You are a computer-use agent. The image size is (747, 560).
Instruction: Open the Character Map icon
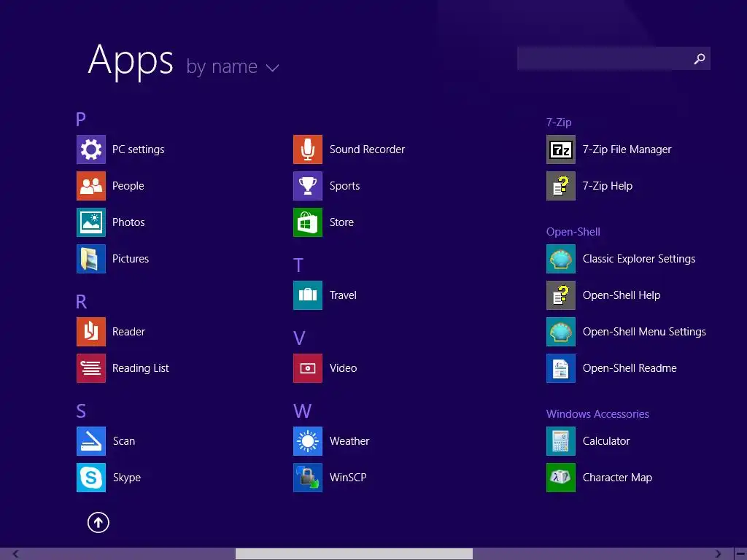click(561, 478)
